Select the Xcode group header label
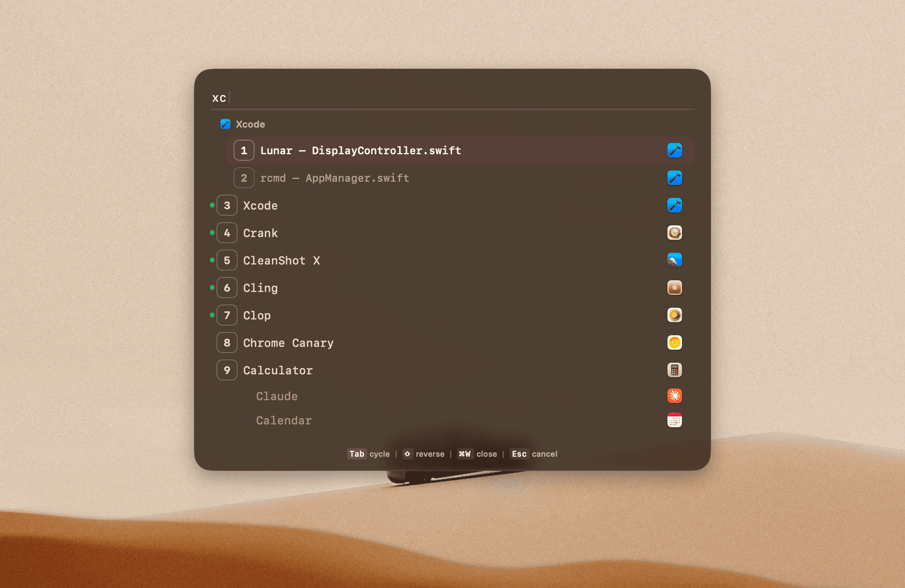This screenshot has height=588, width=905. [x=250, y=124]
